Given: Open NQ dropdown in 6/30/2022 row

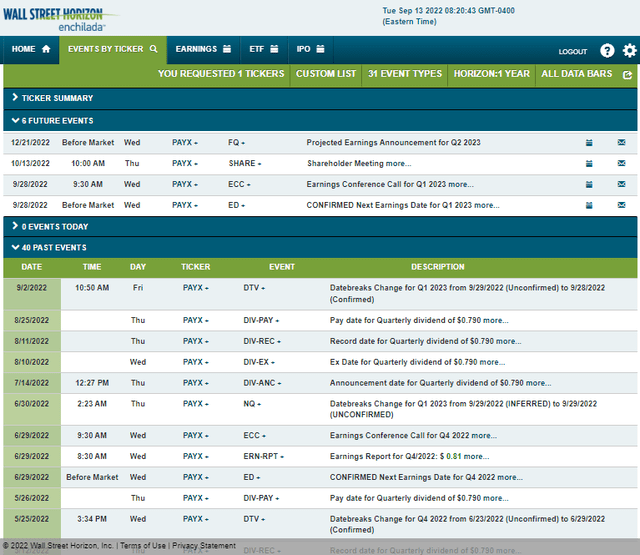Looking at the screenshot, I should point(252,404).
